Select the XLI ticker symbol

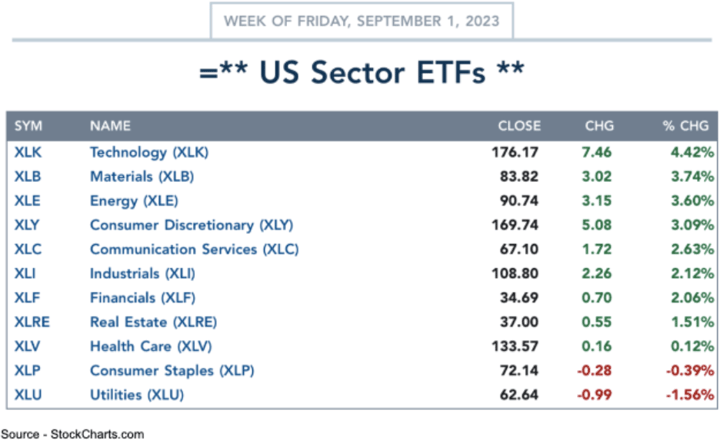(x=25, y=273)
